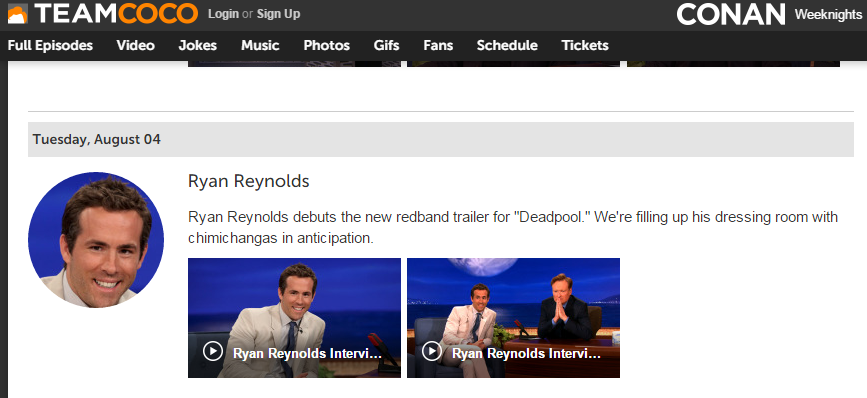Image resolution: width=867 pixels, height=398 pixels.
Task: Go to the Video section
Action: pyautogui.click(x=135, y=45)
